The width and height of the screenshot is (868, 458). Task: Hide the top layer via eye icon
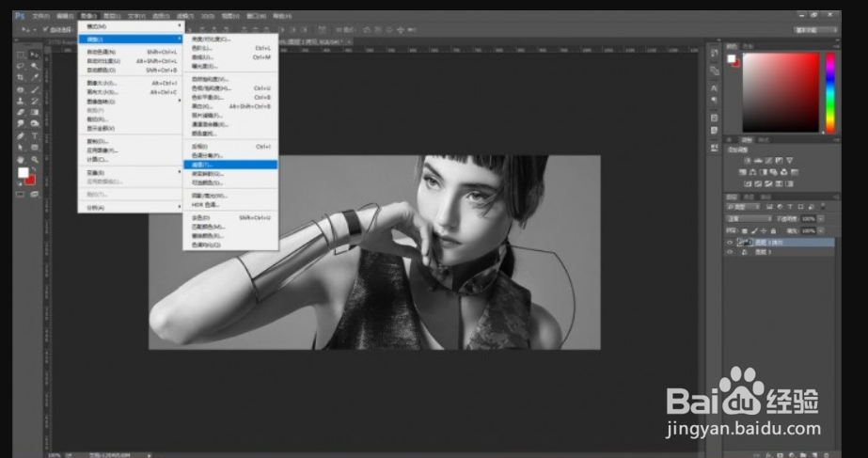[730, 243]
